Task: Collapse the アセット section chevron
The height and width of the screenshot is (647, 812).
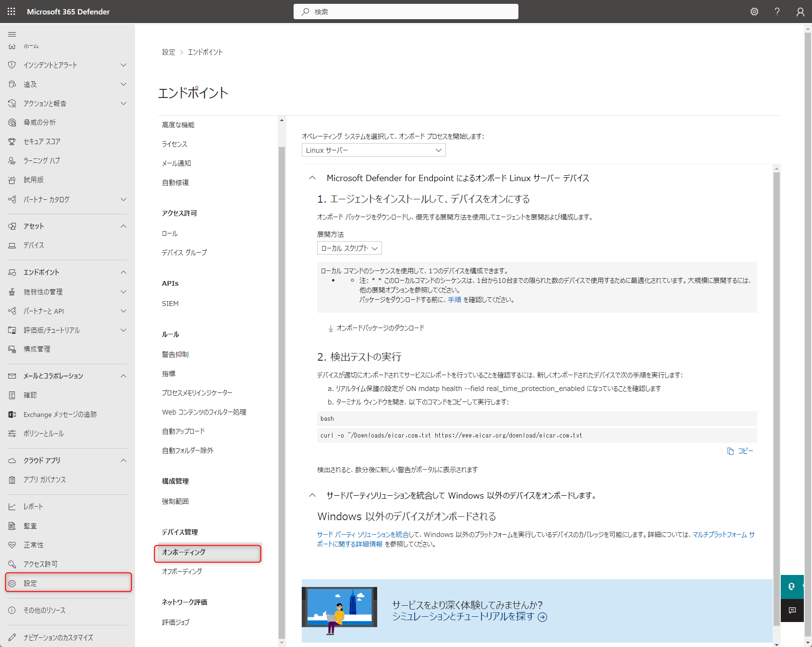Action: [x=123, y=226]
